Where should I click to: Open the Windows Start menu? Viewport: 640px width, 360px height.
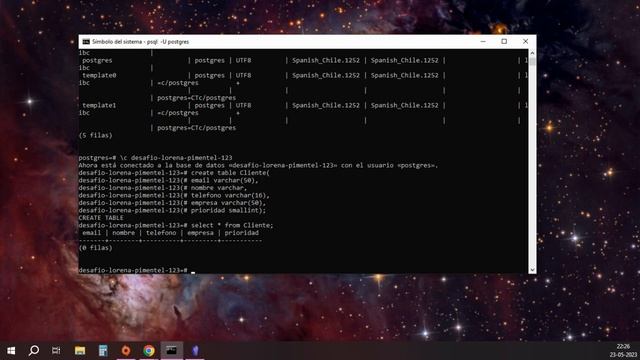[11, 351]
